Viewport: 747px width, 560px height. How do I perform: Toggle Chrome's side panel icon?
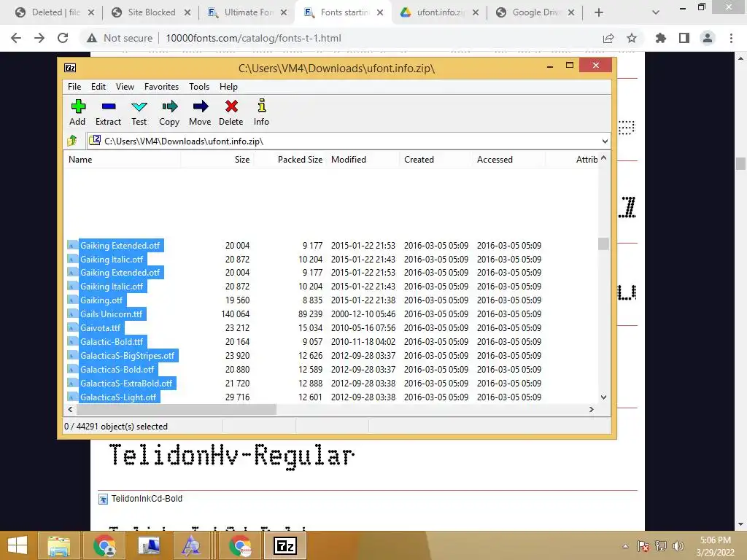coord(684,38)
